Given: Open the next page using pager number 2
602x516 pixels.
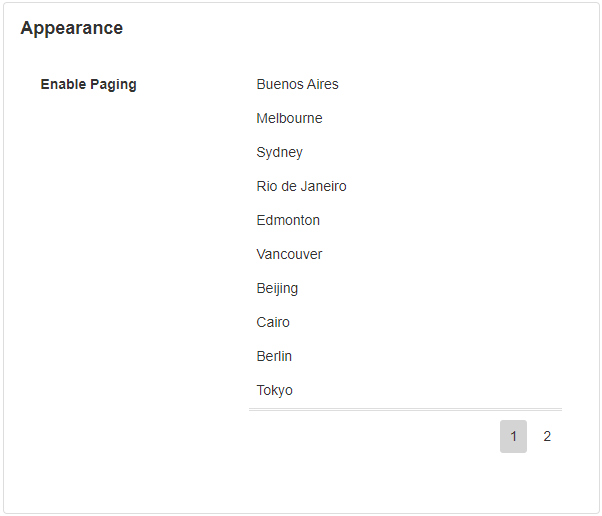Looking at the screenshot, I should 547,437.
